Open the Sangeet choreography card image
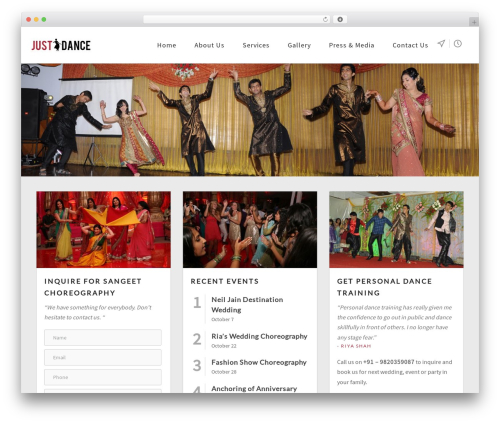Screen dimensions: 500x423 (104, 229)
